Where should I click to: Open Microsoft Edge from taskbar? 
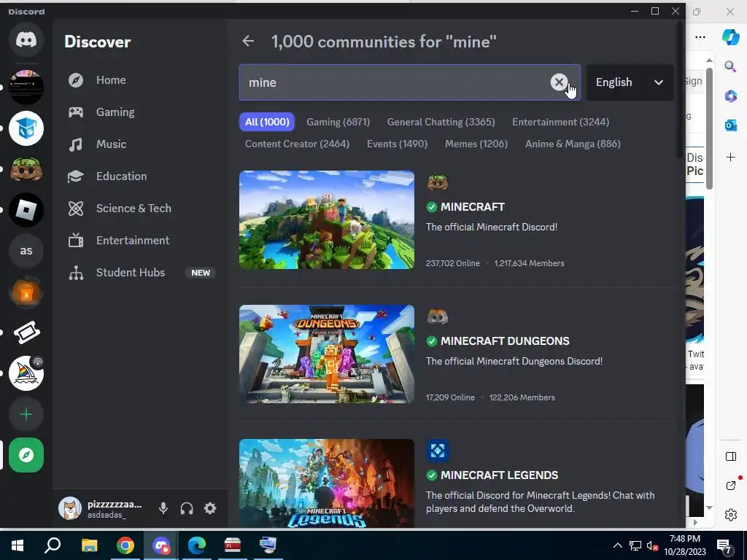coord(196,545)
